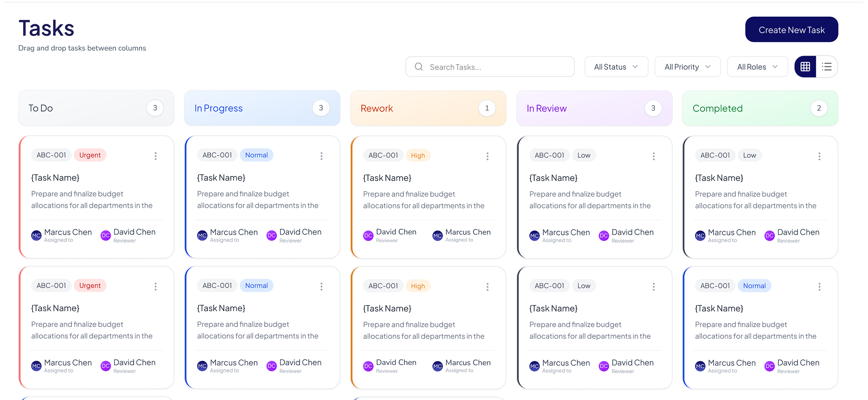Open options menu on second In Review card

[653, 286]
